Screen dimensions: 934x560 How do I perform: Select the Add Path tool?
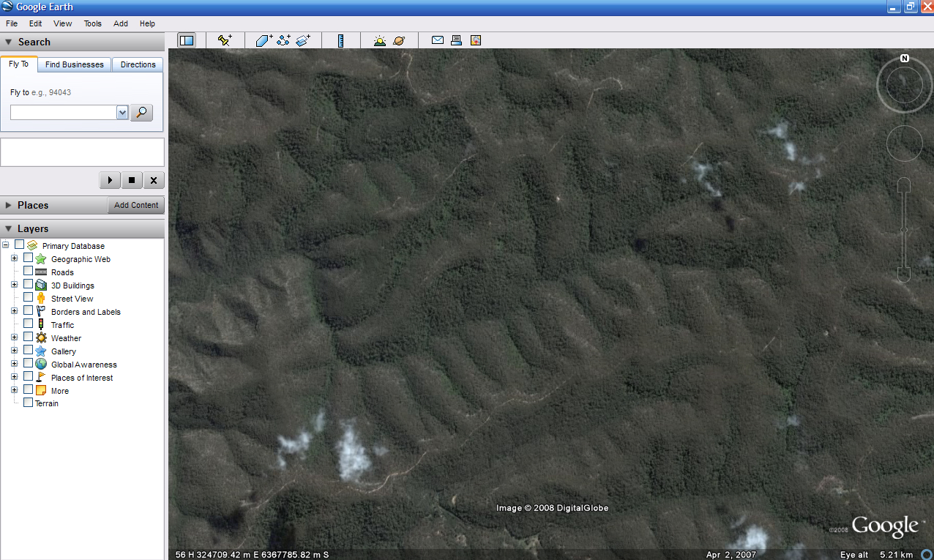coord(284,41)
